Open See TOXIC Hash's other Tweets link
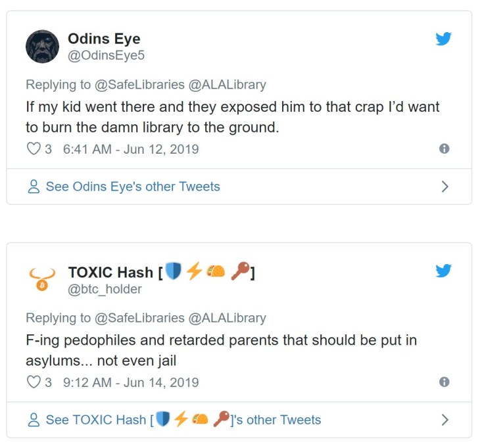Image resolution: width=484 pixels, height=448 pixels. 183,420
